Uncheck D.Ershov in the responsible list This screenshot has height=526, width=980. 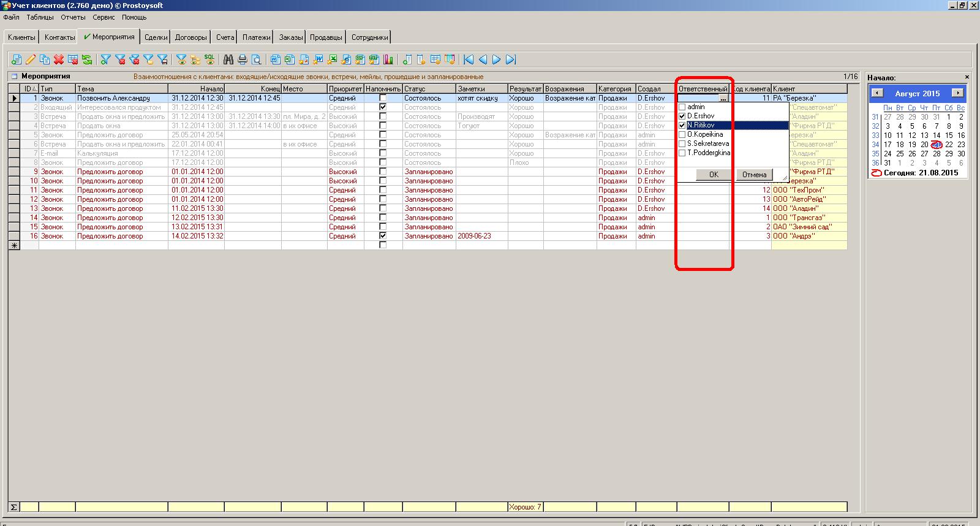click(x=682, y=116)
